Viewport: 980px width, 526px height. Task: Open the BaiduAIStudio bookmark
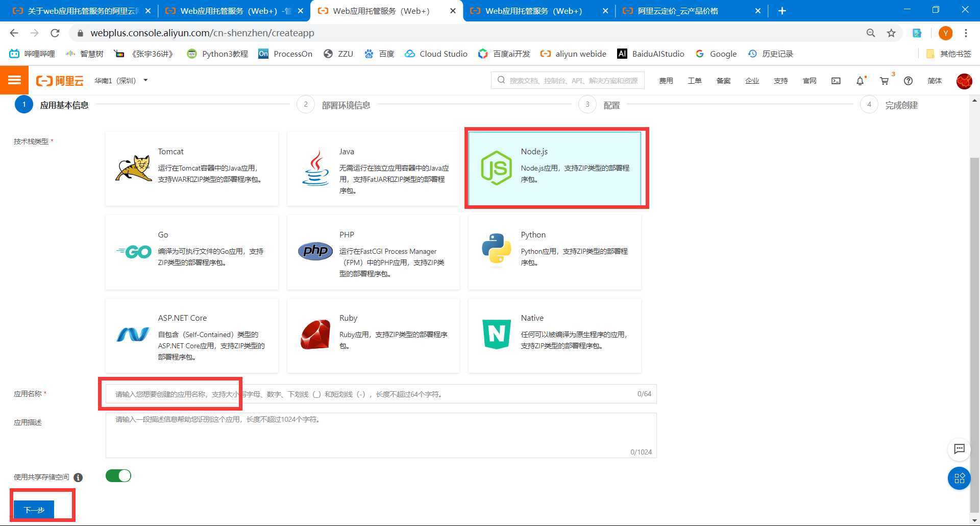tap(651, 54)
